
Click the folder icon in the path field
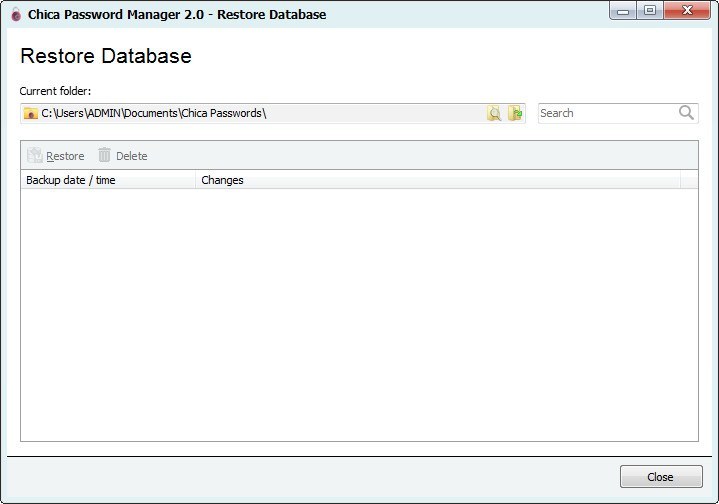[30, 113]
